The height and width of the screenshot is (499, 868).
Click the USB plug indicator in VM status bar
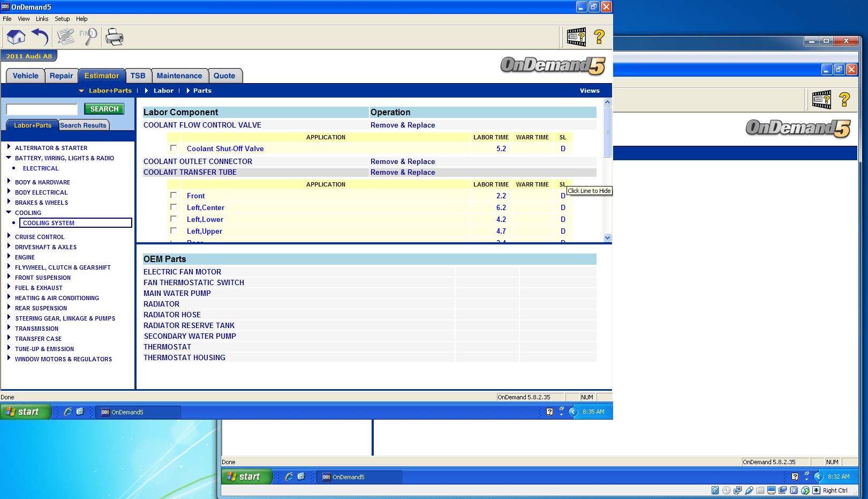[749, 490]
